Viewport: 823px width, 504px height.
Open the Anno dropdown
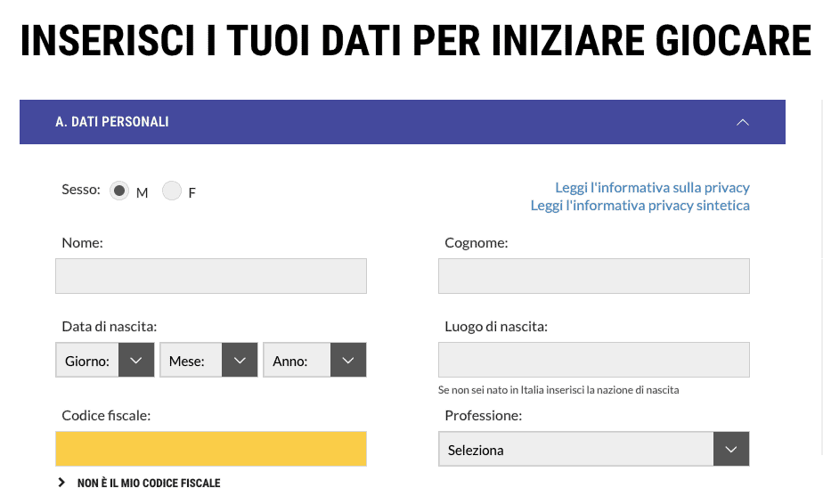314,360
